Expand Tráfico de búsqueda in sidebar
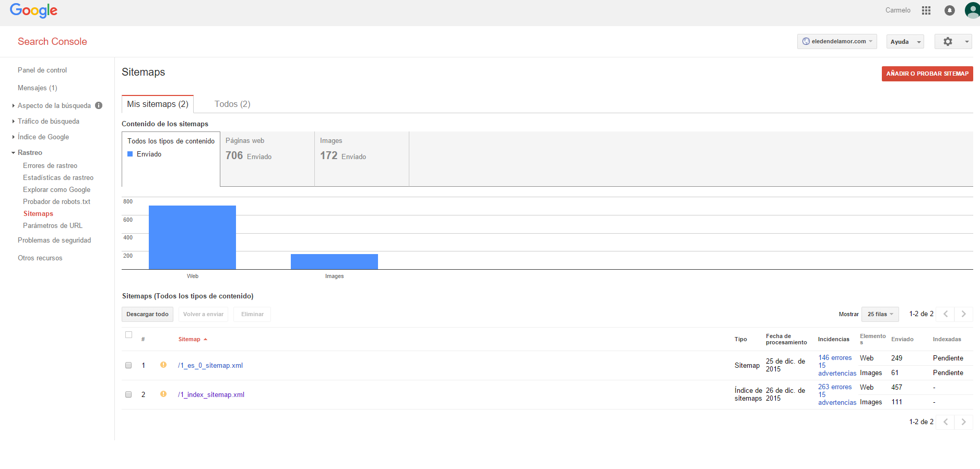Image resolution: width=980 pixels, height=469 pixels. [x=49, y=121]
